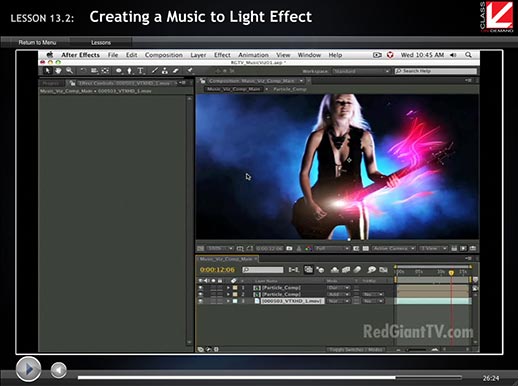Open the Composition menu
Image resolution: width=518 pixels, height=386 pixels.
[x=164, y=55]
